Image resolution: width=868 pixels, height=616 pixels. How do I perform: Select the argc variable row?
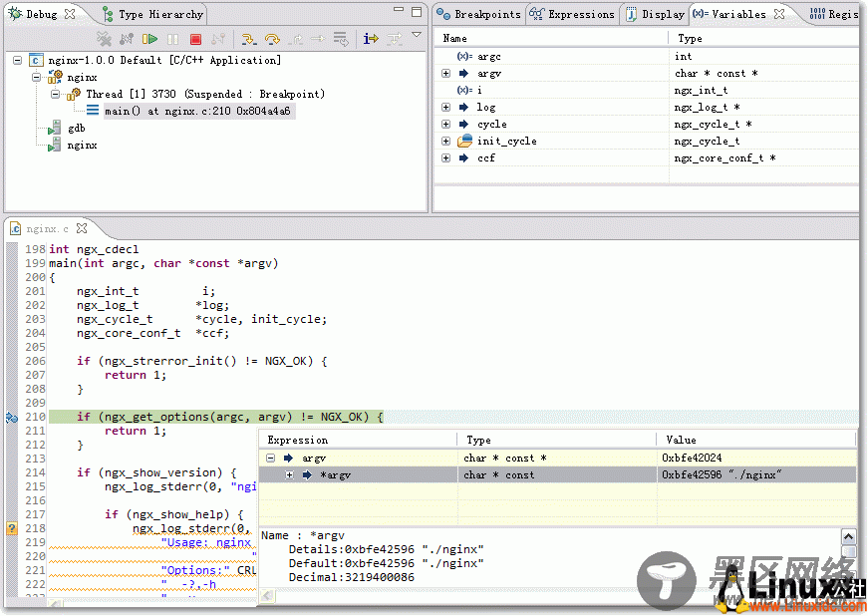point(646,57)
